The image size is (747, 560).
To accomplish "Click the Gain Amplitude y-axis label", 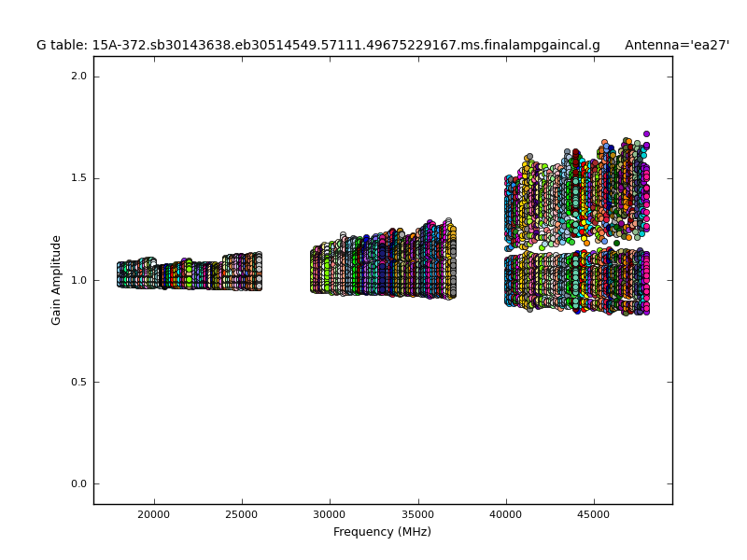I will click(56, 280).
